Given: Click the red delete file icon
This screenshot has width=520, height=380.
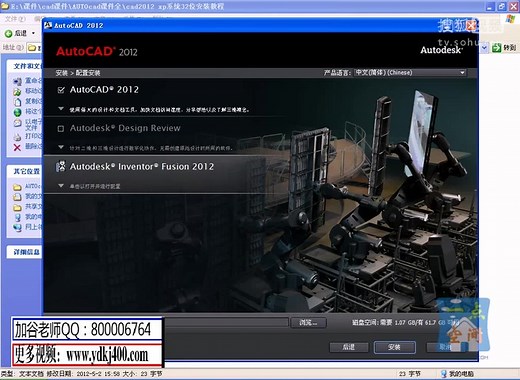Looking at the screenshot, I should 17,147.
